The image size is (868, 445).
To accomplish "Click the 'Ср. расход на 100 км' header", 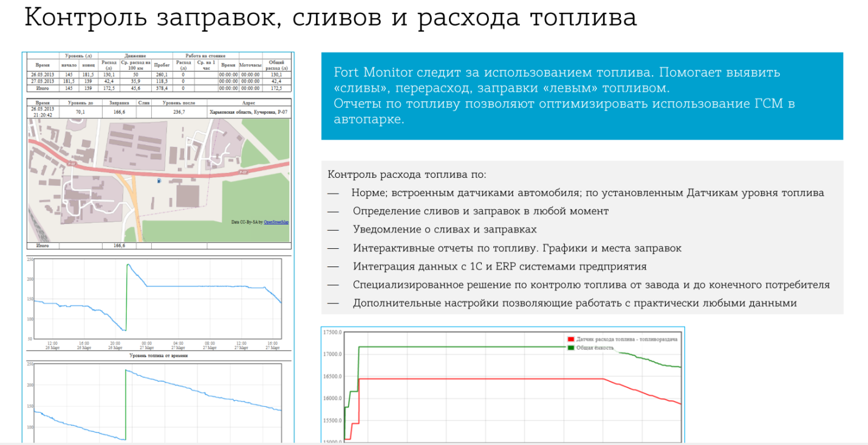I will pyautogui.click(x=135, y=65).
